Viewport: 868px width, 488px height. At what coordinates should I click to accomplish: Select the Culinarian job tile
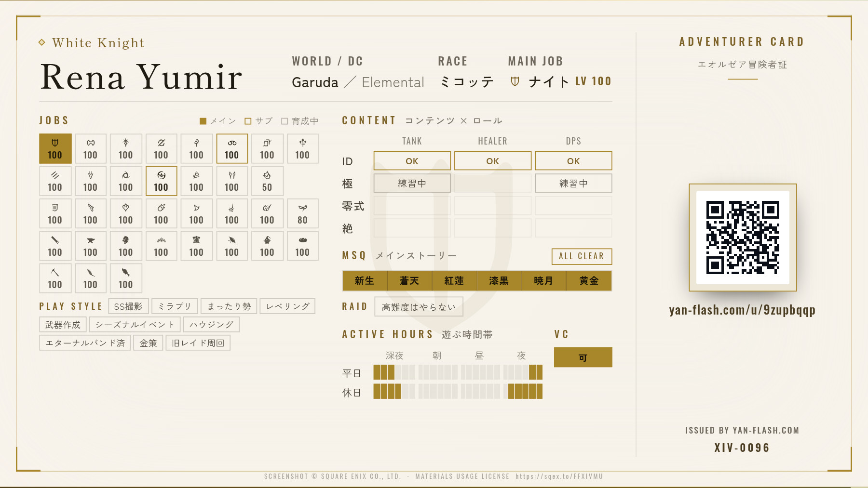[302, 246]
